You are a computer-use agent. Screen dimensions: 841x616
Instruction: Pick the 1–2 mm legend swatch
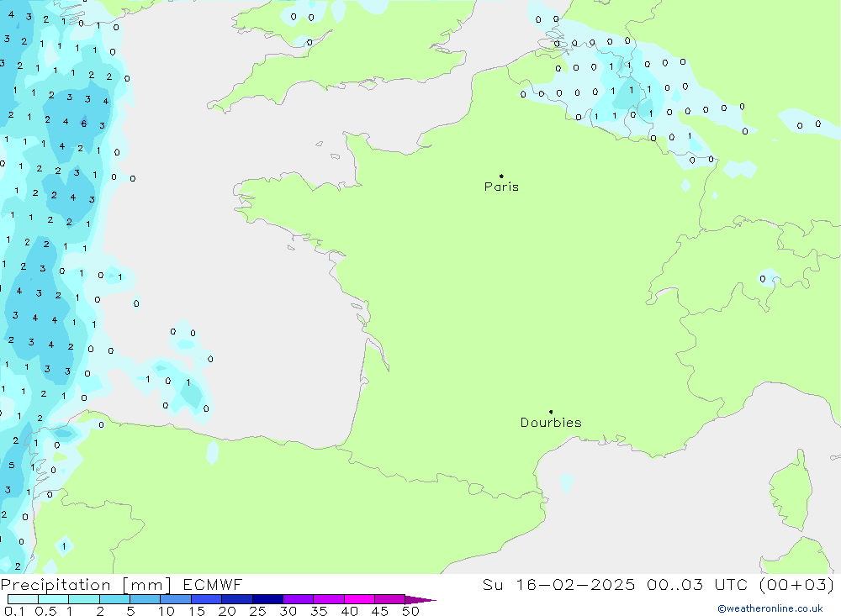(83, 599)
